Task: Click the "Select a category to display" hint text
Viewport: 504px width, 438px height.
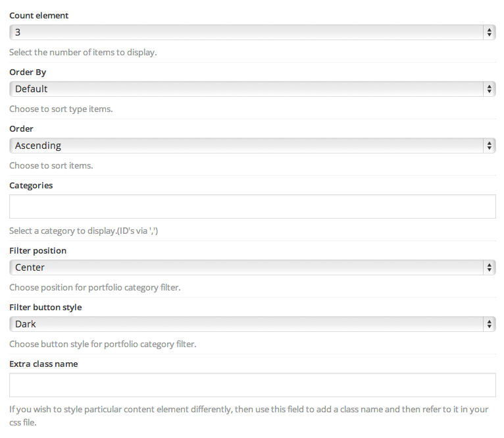Action: pyautogui.click(x=84, y=231)
